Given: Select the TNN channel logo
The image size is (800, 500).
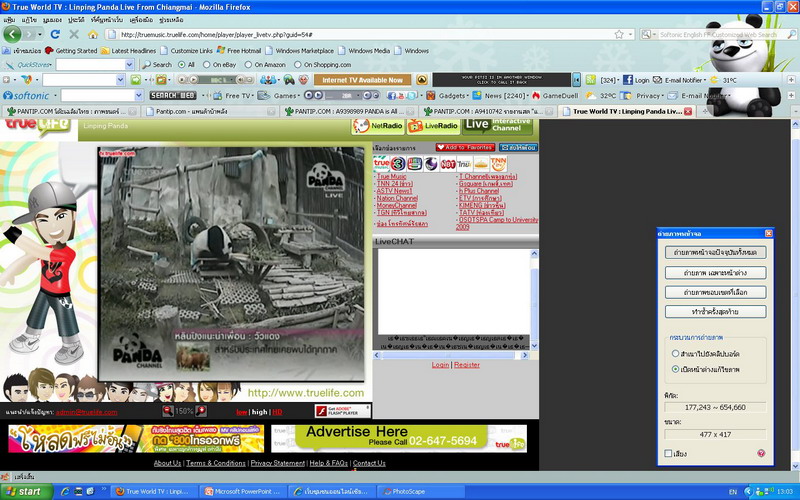Looking at the screenshot, I should [498, 164].
